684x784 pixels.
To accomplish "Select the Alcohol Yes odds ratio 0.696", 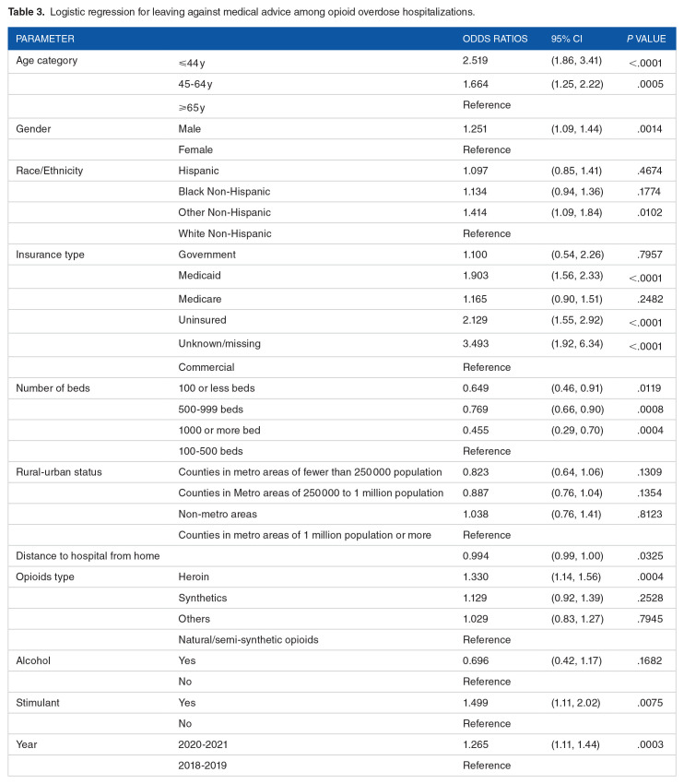I will pos(475,661).
